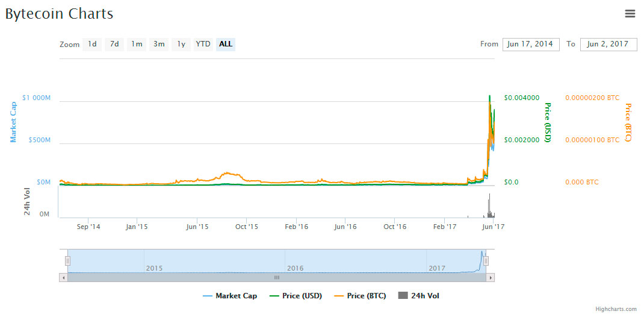The image size is (644, 317).
Task: Click the Sep '14 axis label
Action: coord(88,227)
